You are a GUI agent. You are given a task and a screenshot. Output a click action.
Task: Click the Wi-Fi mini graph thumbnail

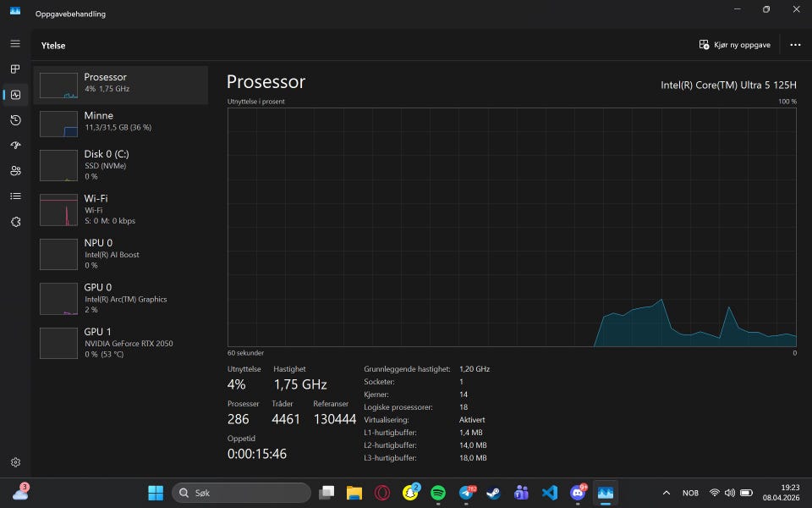pos(58,210)
